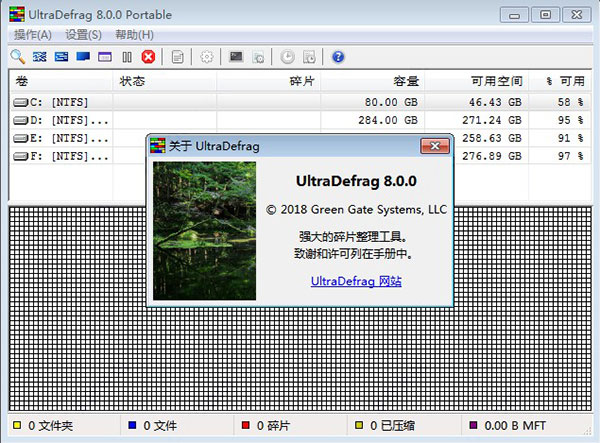Click © 2018 Green Gate Systems, LLC text
600x443 pixels.
(x=356, y=210)
